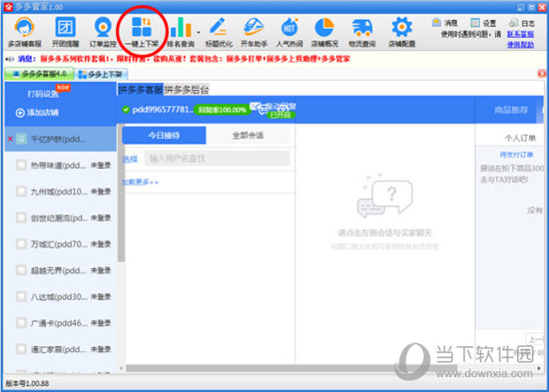The image size is (549, 392).
Task: Switch to the 多多上下架 tab
Action: point(101,74)
